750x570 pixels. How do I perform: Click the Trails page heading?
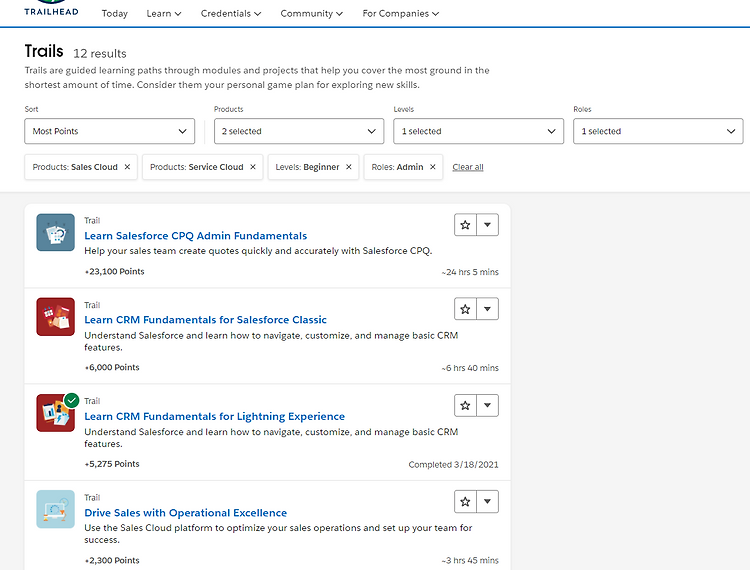tap(44, 51)
